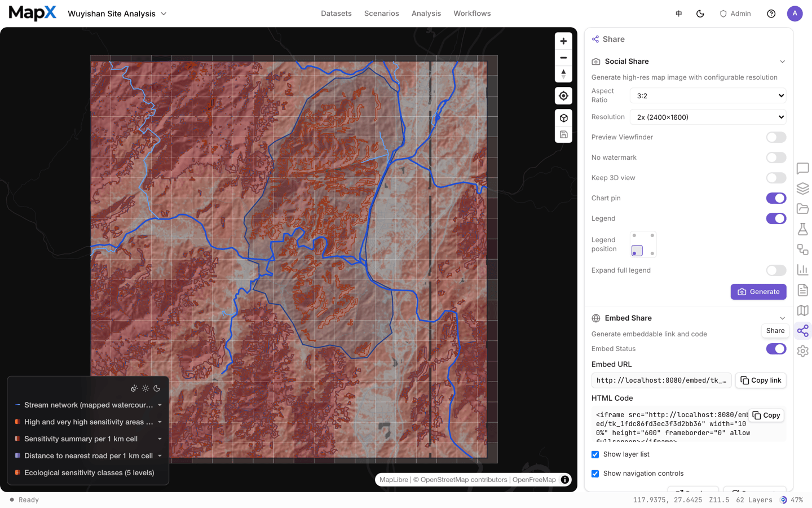
Task: Open the language switch icon
Action: pos(679,14)
